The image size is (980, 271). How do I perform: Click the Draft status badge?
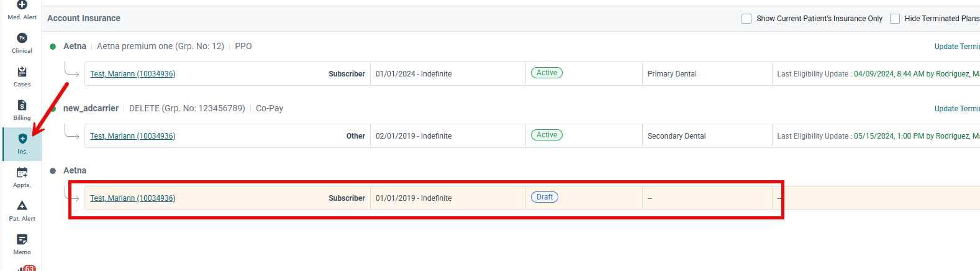point(545,197)
